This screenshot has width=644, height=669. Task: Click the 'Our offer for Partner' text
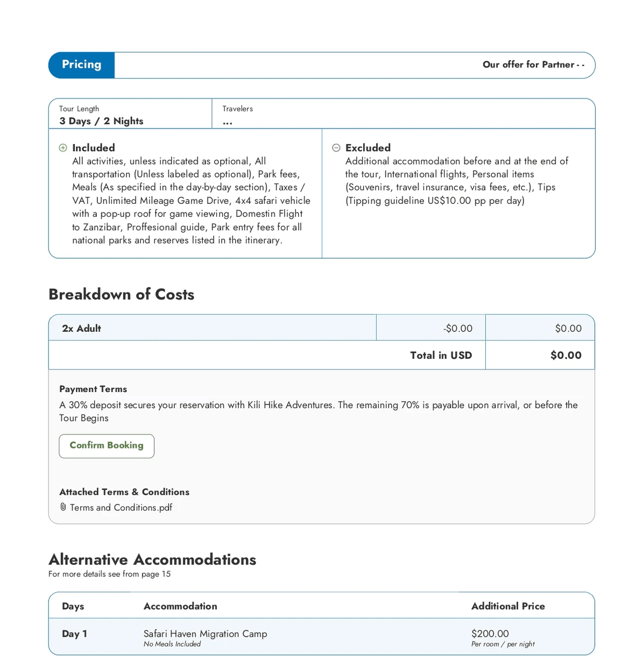[533, 65]
